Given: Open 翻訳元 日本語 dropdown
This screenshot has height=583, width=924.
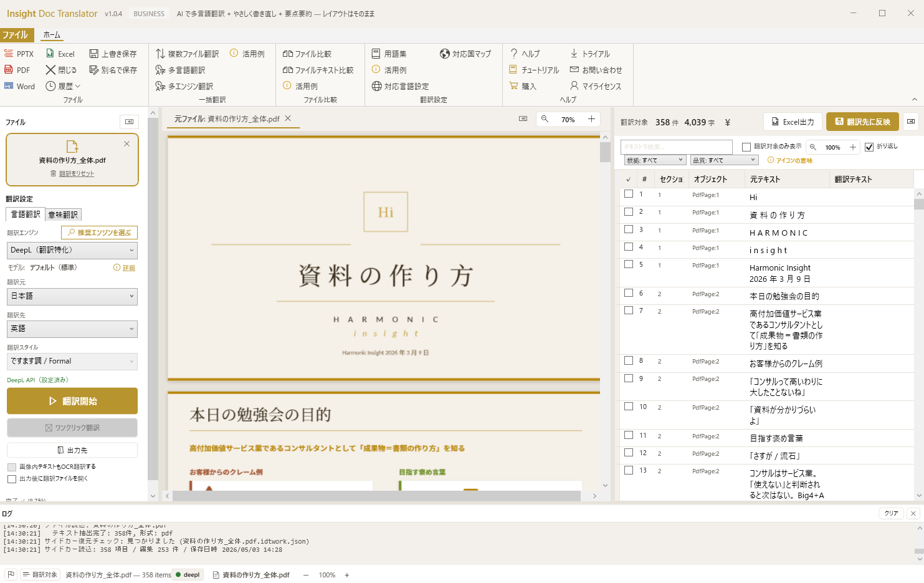Looking at the screenshot, I should point(72,296).
